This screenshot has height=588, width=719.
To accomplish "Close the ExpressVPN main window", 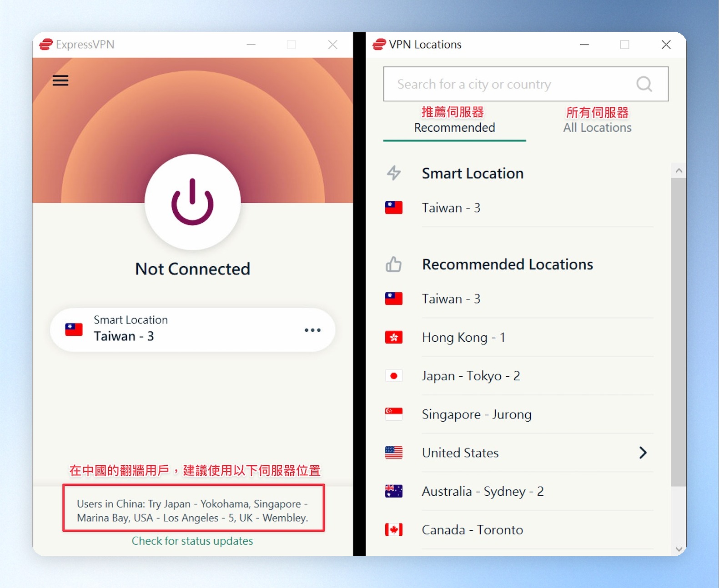I will click(x=332, y=45).
